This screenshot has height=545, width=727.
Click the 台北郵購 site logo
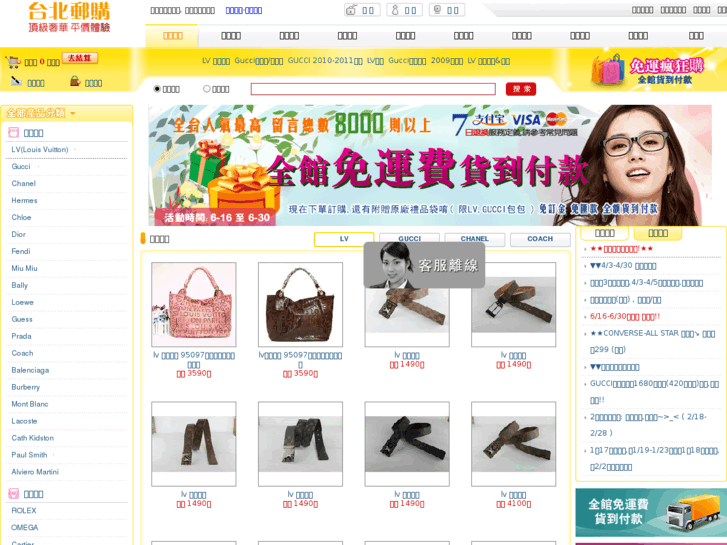point(69,17)
